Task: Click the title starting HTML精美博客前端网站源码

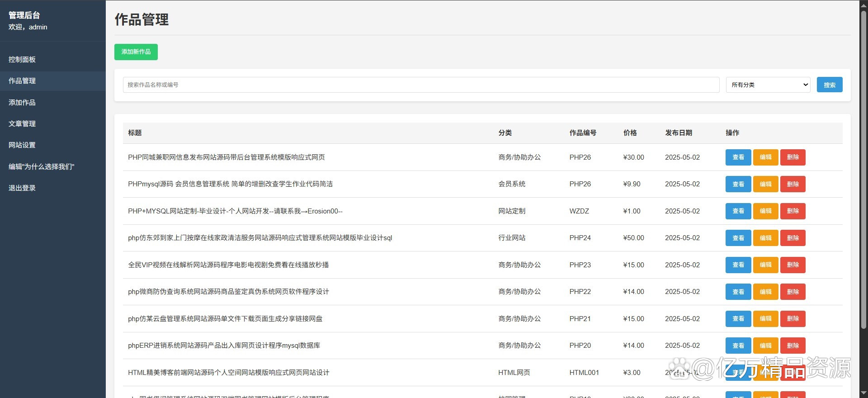Action: 229,373
